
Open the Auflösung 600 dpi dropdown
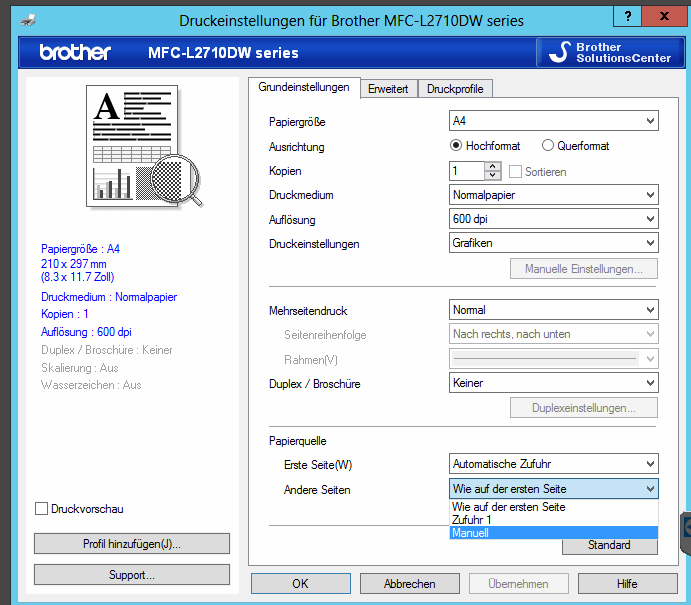tap(554, 219)
